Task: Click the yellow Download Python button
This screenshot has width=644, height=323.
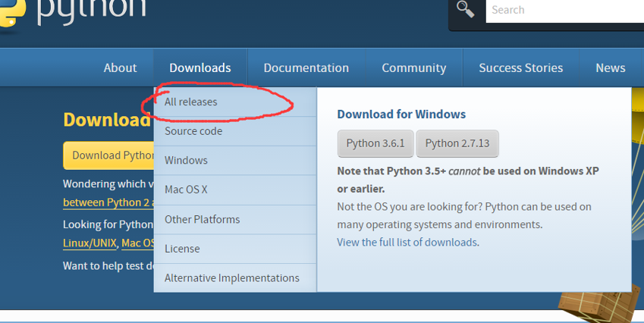Action: 108,155
